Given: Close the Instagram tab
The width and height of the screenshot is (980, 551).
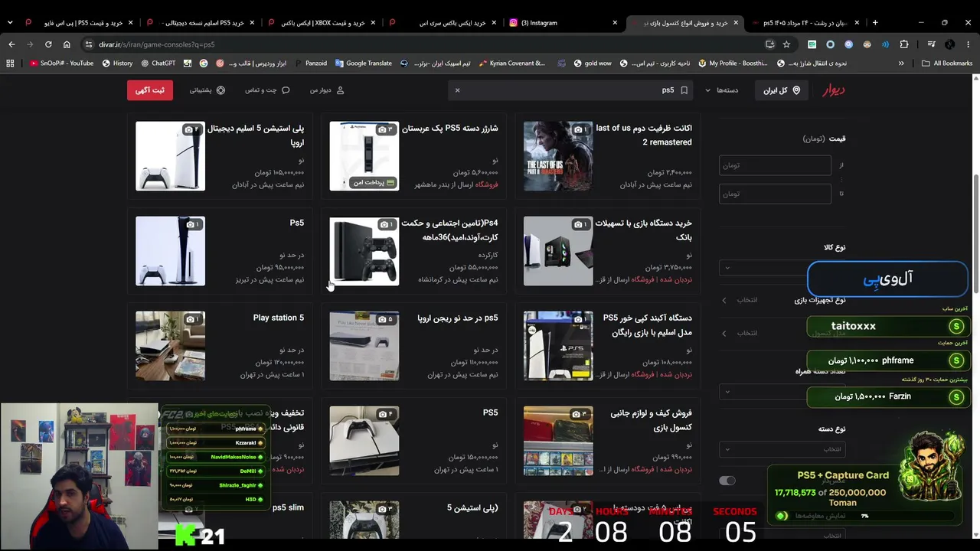Looking at the screenshot, I should [x=615, y=23].
